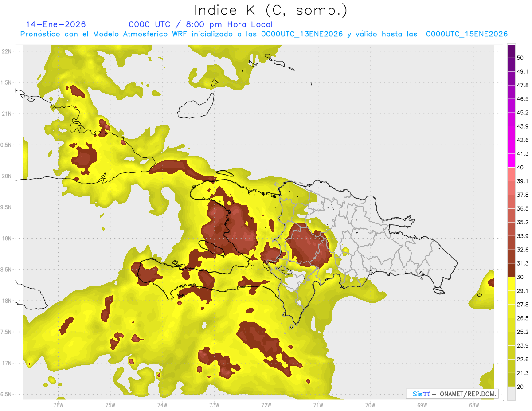Select the colorbar value "26.5"
Screen dimensions: 532x411
(523, 318)
